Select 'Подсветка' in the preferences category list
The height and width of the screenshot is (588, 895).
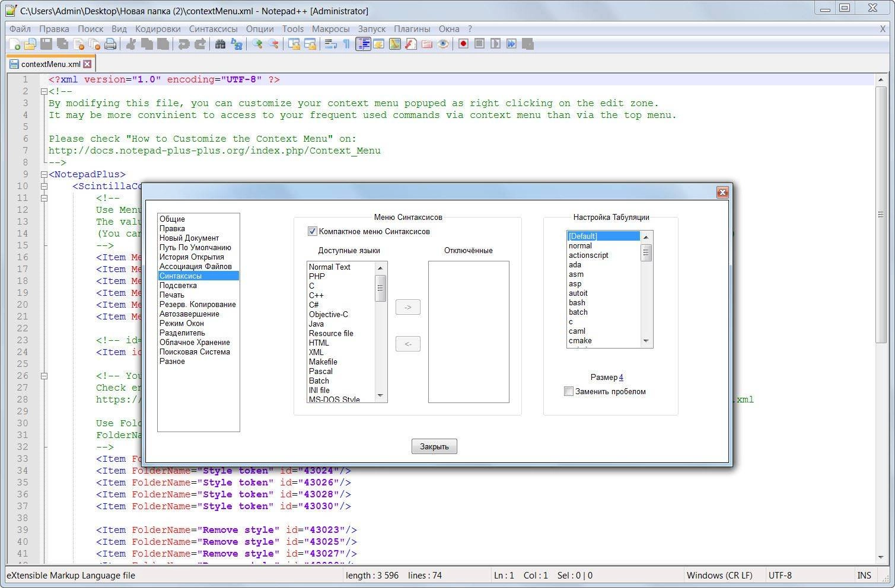point(198,285)
